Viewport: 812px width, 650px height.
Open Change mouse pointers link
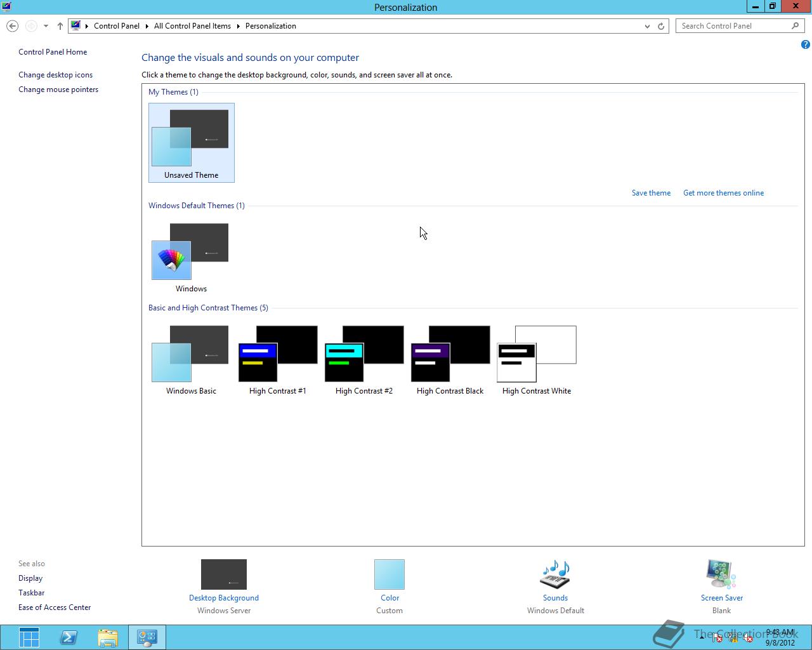(58, 90)
